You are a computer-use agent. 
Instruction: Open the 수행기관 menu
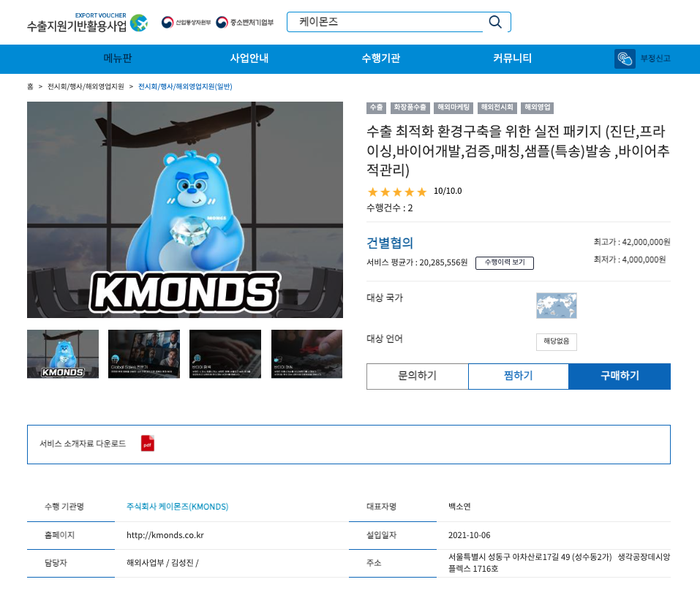[381, 58]
